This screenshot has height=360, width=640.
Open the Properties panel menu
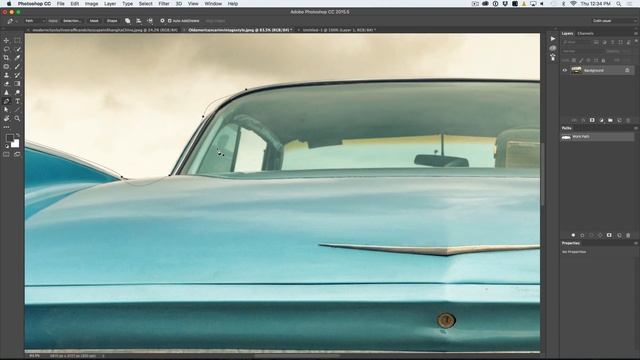(x=636, y=243)
